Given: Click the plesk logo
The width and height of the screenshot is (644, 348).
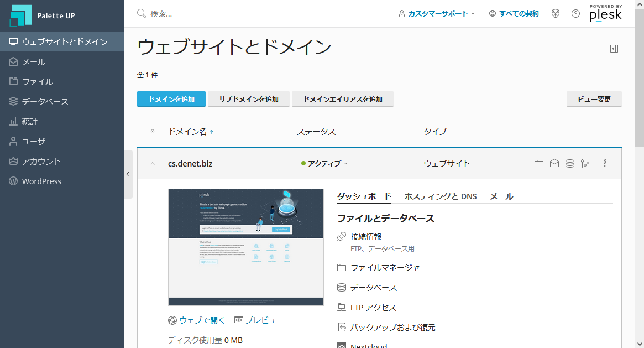Looking at the screenshot, I should (606, 13).
